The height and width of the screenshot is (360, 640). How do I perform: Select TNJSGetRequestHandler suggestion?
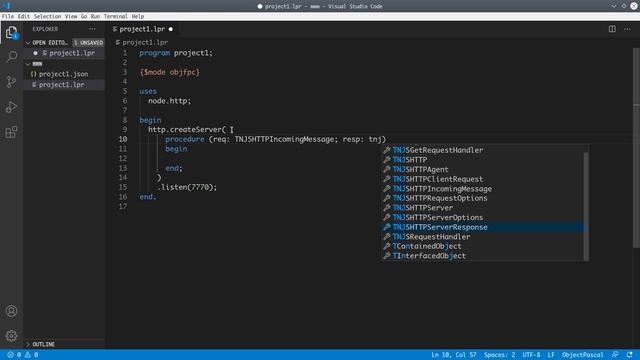(483, 150)
